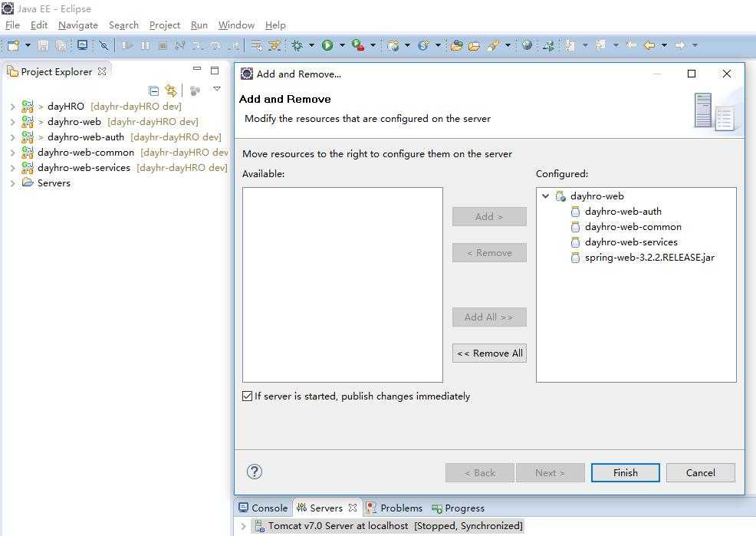Open the File menu

[x=12, y=25]
